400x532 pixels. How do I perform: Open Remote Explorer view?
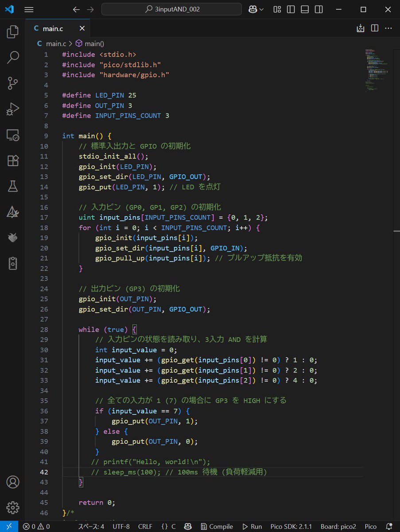pyautogui.click(x=13, y=135)
